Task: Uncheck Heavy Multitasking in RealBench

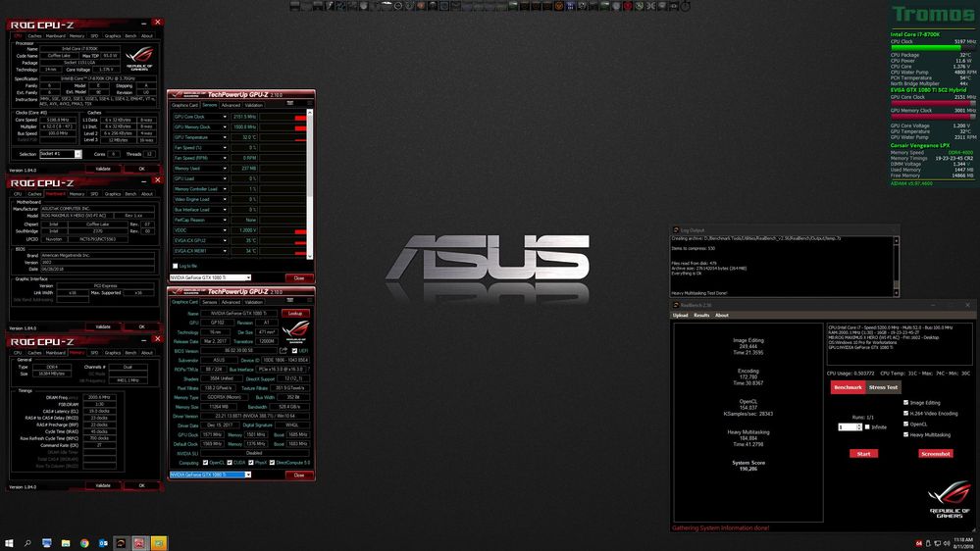Action: [x=905, y=434]
